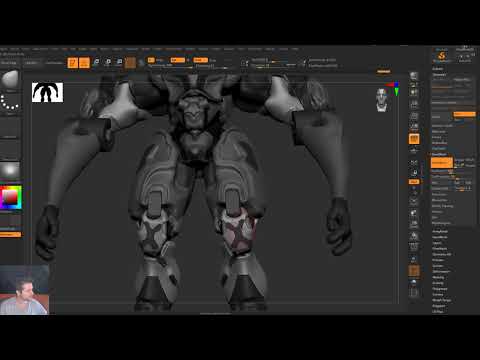Expand the Polygroups section
This screenshot has height=360, width=480.
coord(440,289)
